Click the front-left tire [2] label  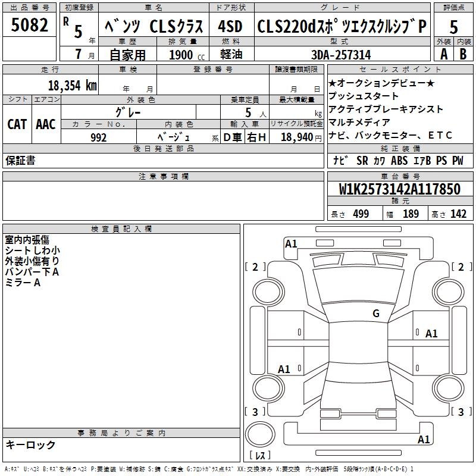coord(255,267)
